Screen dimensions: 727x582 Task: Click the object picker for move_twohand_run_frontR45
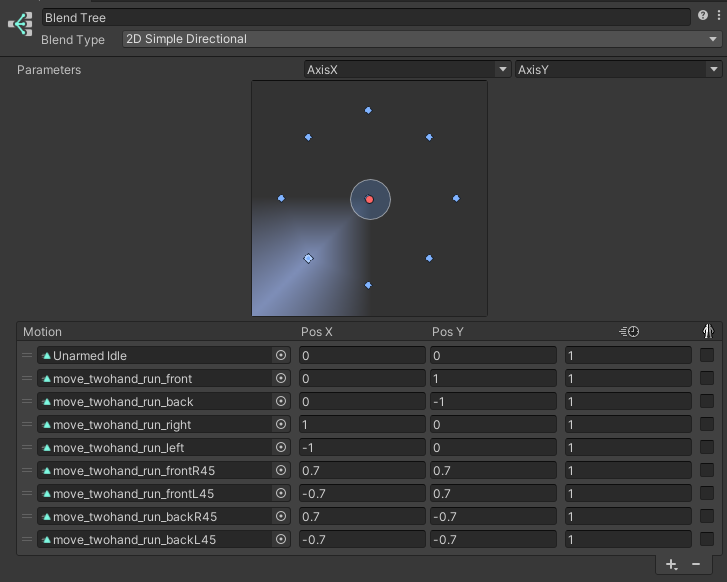tap(281, 470)
